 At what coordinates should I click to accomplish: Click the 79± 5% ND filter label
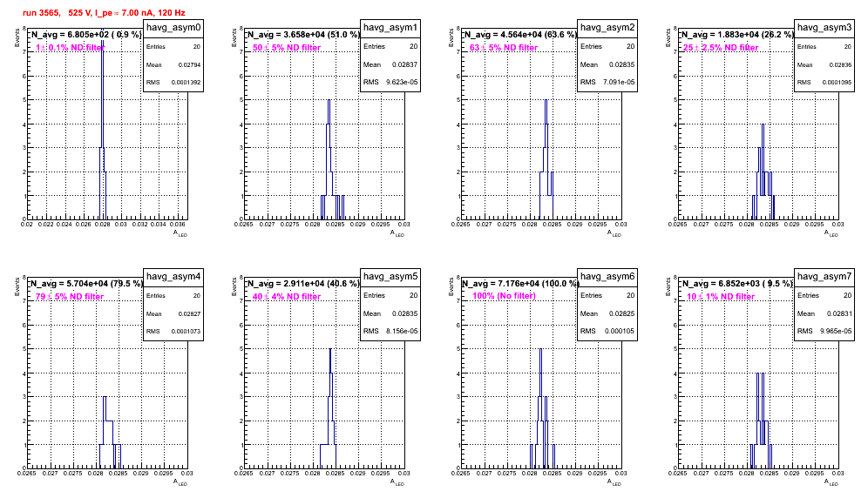pyautogui.click(x=70, y=297)
